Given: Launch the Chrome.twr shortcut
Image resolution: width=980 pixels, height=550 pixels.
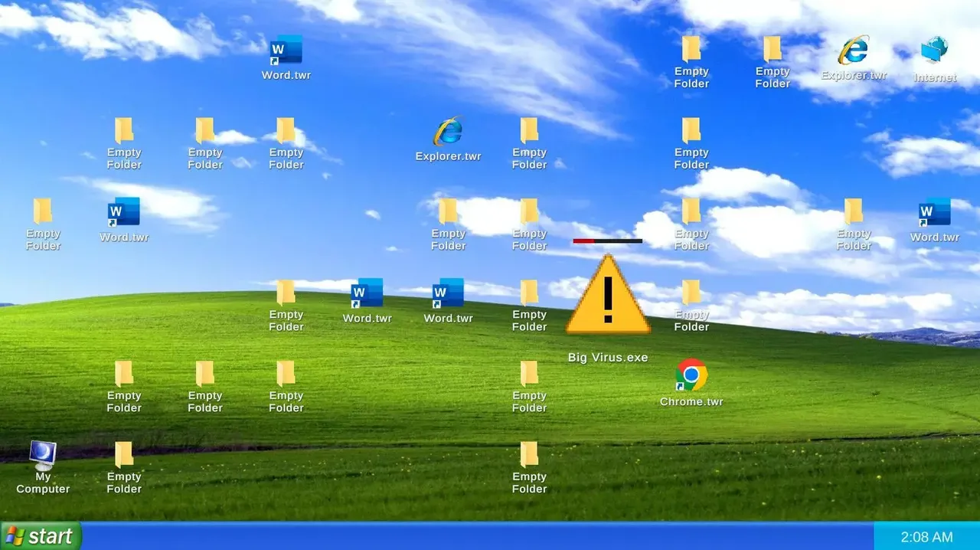Looking at the screenshot, I should 691,382.
